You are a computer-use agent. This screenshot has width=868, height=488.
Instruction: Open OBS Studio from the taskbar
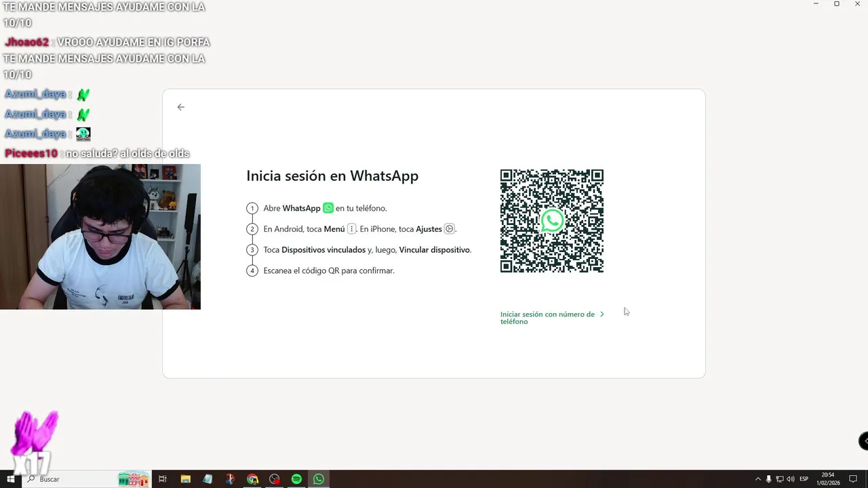coord(275,479)
